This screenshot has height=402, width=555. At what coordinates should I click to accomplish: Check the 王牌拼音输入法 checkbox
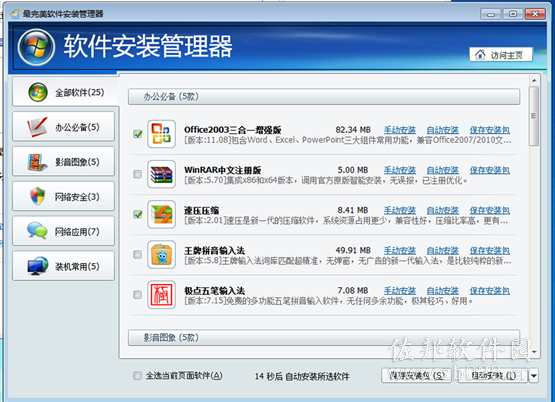(x=137, y=254)
